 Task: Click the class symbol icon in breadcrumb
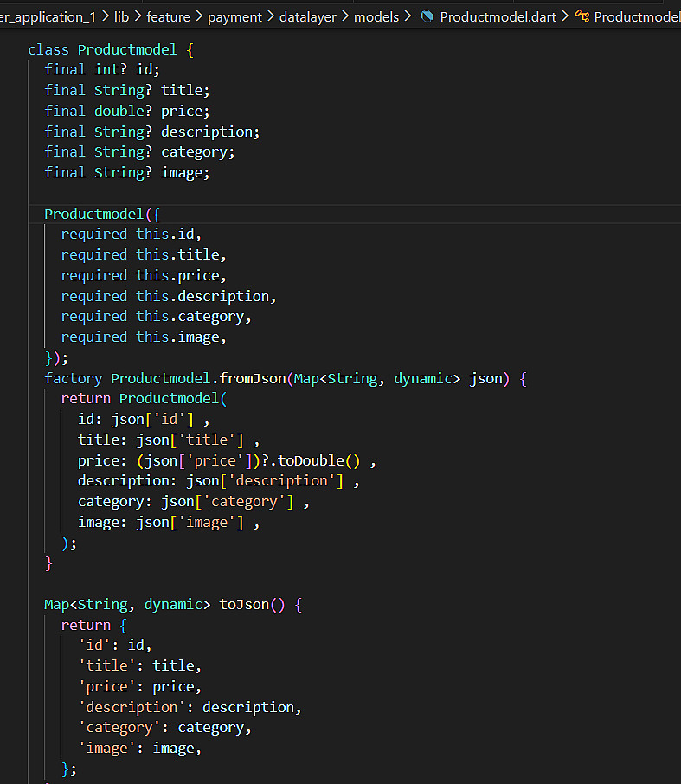[x=581, y=16]
